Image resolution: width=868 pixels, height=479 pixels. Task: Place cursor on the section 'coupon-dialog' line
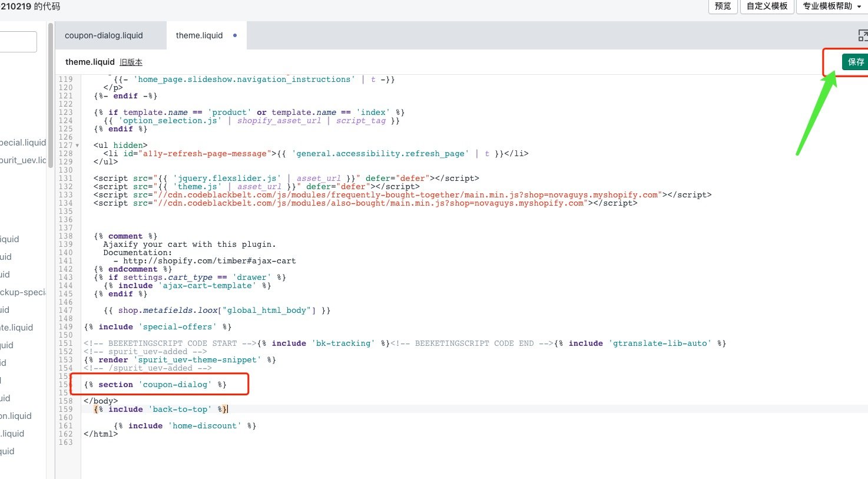[156, 384]
